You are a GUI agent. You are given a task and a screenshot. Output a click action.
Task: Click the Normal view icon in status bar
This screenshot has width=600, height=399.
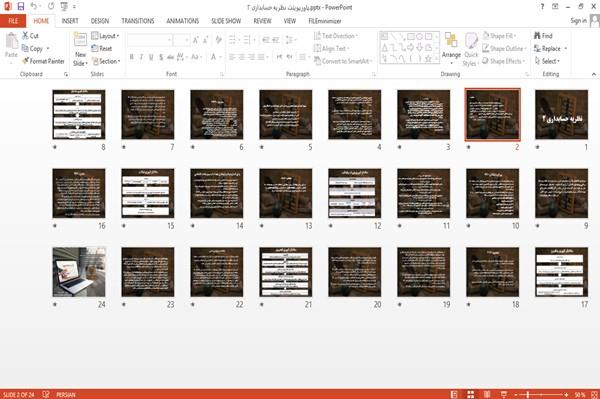click(x=454, y=394)
